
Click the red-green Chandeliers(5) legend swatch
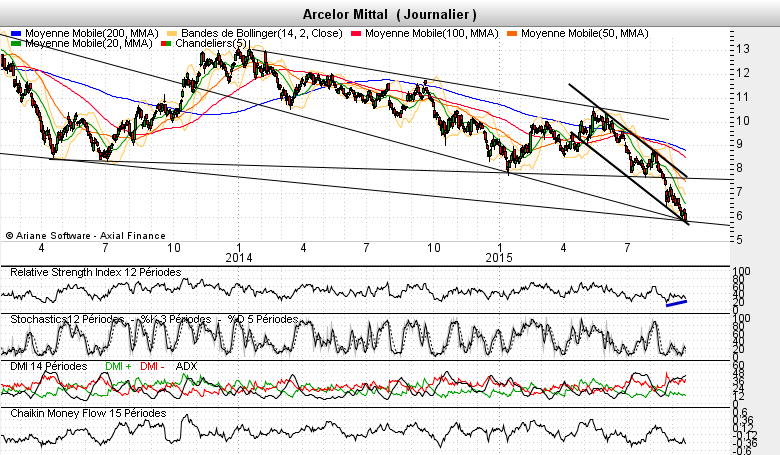[x=166, y=44]
